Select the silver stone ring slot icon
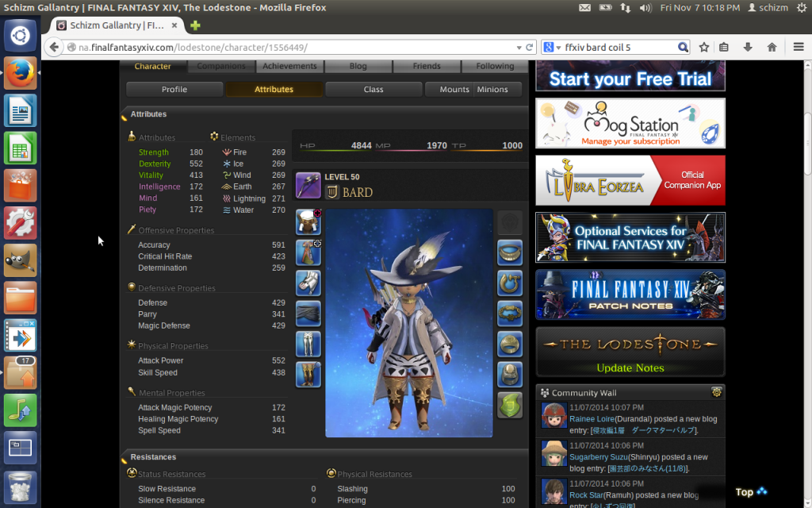This screenshot has height=508, width=812. (510, 375)
